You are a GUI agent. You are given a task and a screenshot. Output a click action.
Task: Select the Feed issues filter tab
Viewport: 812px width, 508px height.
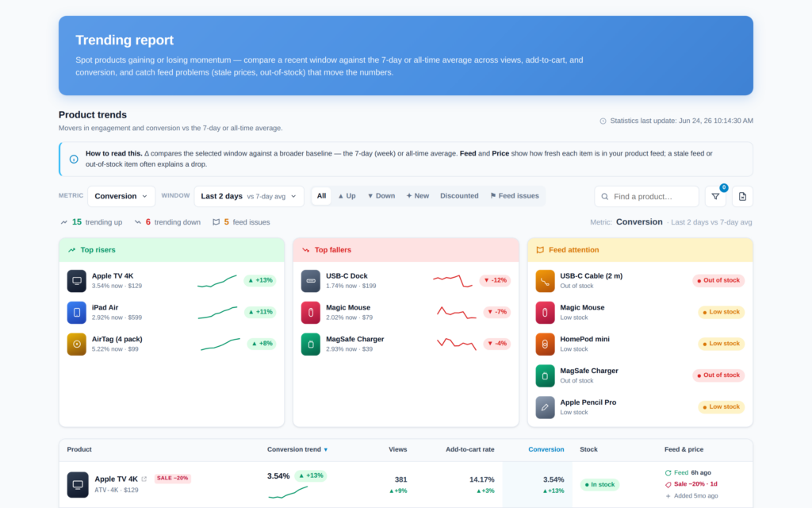click(x=515, y=196)
